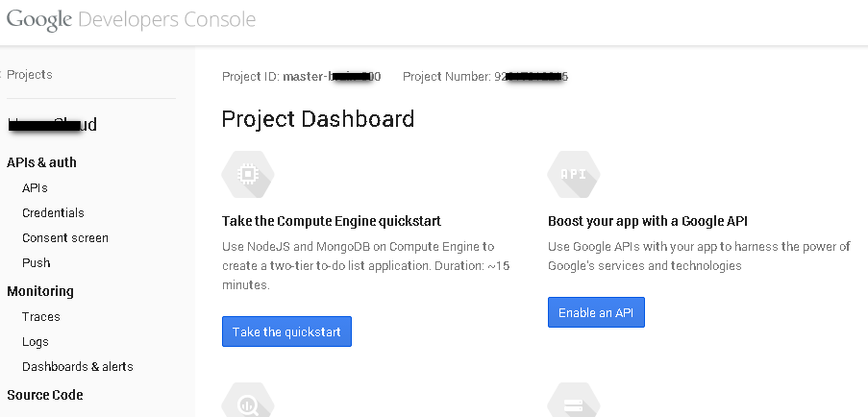The width and height of the screenshot is (868, 417).
Task: Click the Compute Engine hexagon icon
Action: click(247, 174)
